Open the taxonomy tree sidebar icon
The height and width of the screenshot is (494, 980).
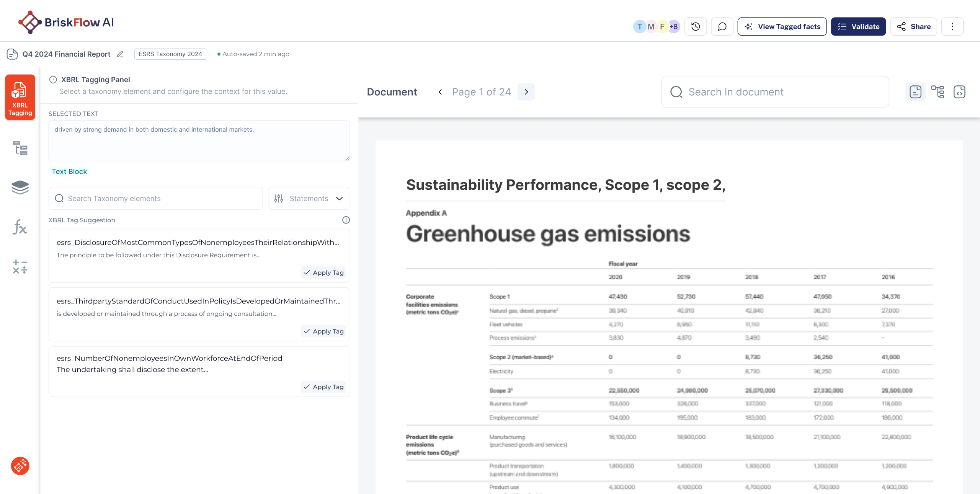[20, 148]
